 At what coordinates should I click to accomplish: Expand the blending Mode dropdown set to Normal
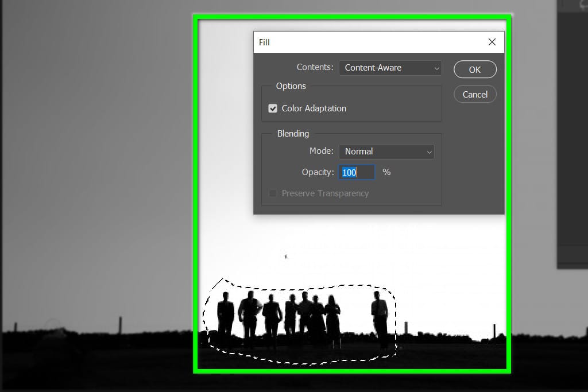pyautogui.click(x=386, y=152)
